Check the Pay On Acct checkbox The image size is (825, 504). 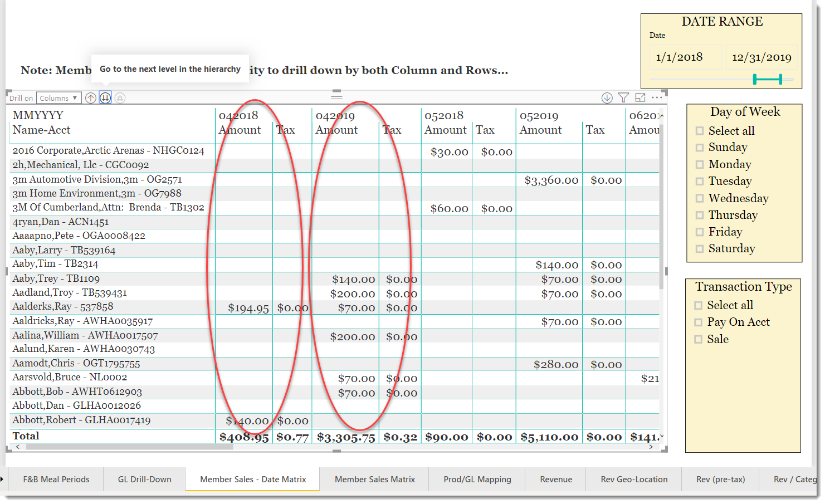tap(698, 322)
